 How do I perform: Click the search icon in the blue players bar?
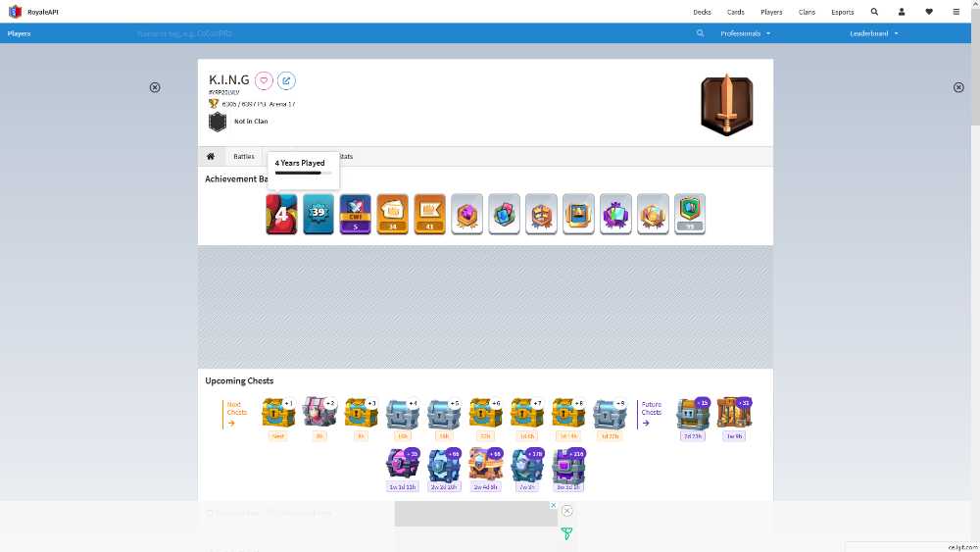(x=700, y=33)
